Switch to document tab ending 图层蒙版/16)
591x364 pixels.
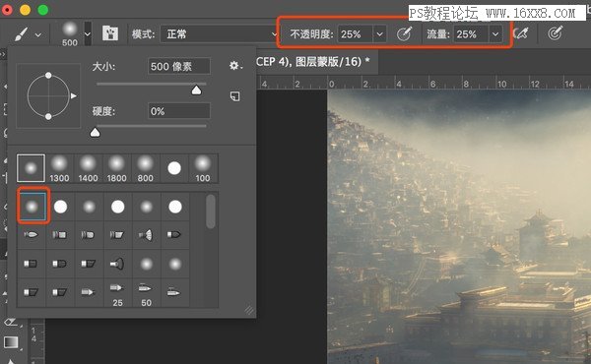[313, 61]
